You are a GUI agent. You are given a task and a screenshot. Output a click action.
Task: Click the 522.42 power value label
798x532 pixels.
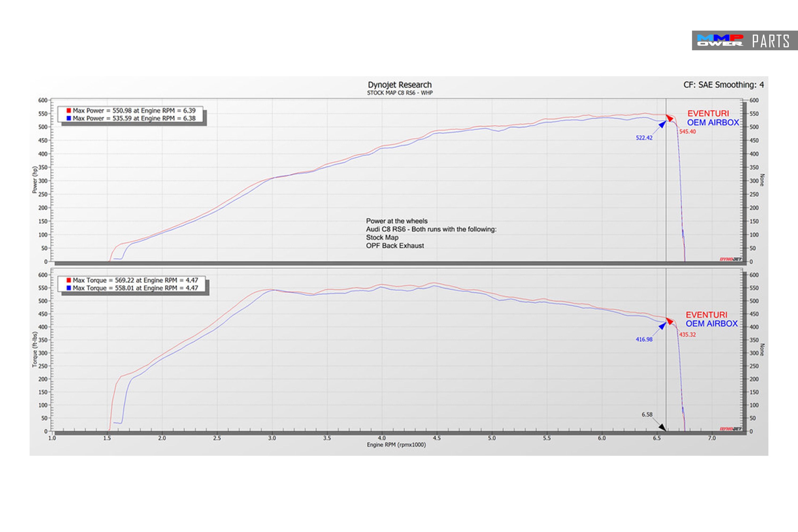point(644,138)
